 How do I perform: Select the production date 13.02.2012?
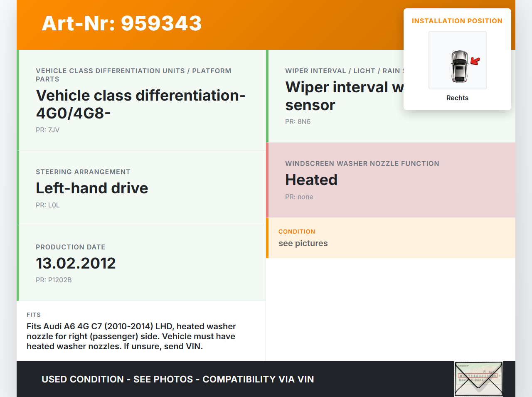coord(76,263)
